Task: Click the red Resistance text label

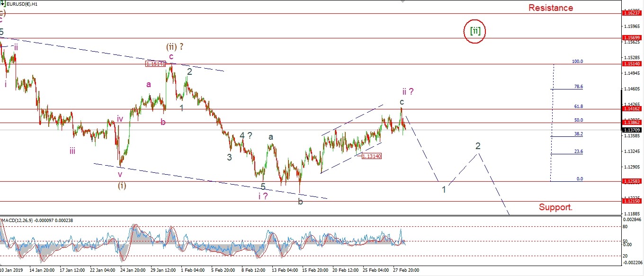Action: pos(550,8)
